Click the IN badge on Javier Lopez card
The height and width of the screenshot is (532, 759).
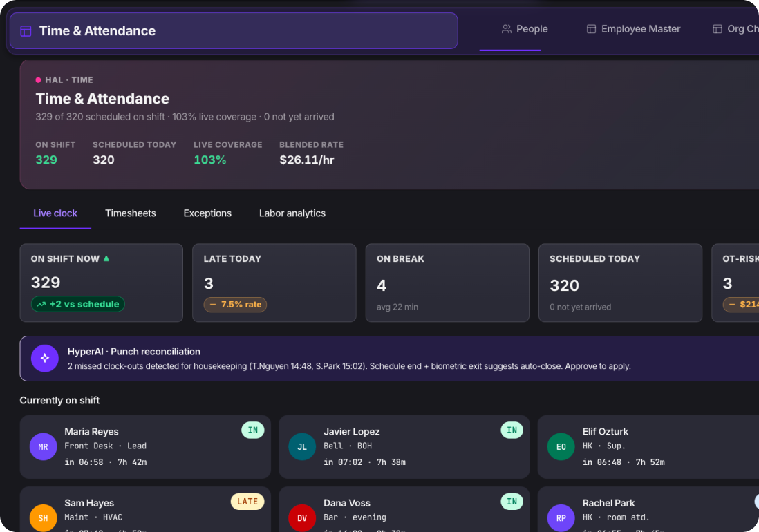tap(512, 430)
